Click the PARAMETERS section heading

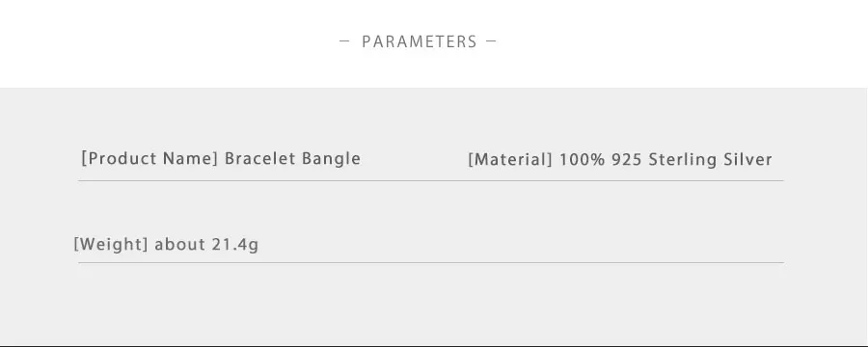pyautogui.click(x=420, y=41)
